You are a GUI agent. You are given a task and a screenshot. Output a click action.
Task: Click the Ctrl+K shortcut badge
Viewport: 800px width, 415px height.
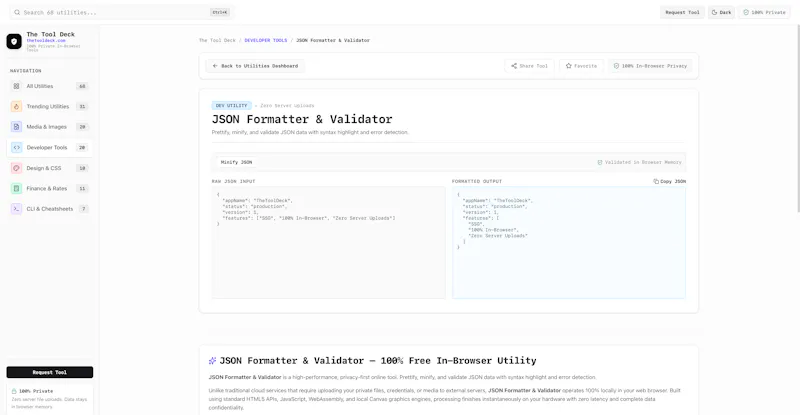pyautogui.click(x=219, y=12)
